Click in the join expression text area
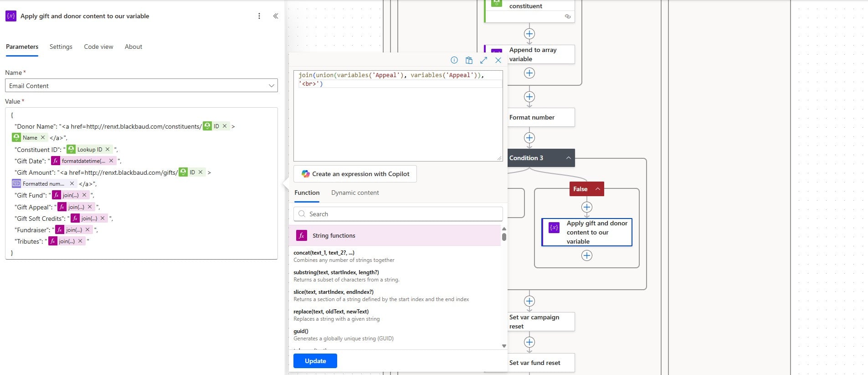The image size is (868, 375). click(398, 115)
